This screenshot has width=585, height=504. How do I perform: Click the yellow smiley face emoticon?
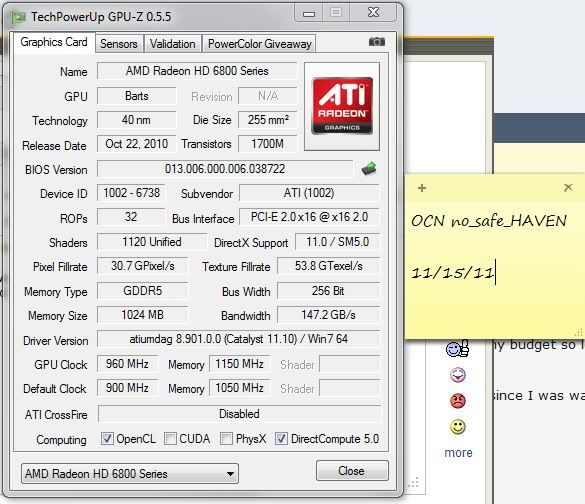[x=458, y=427]
